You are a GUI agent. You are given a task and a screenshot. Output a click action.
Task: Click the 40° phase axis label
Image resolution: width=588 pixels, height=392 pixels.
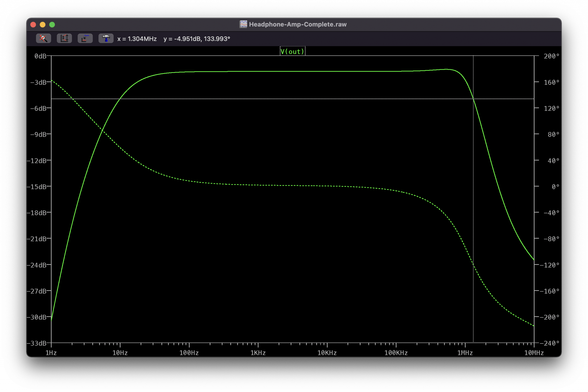554,161
